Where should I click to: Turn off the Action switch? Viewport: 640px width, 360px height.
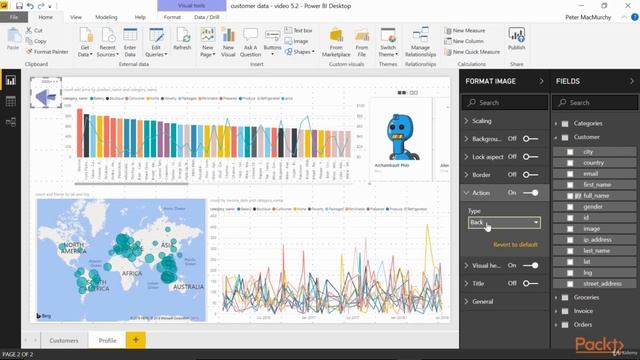click(x=531, y=193)
